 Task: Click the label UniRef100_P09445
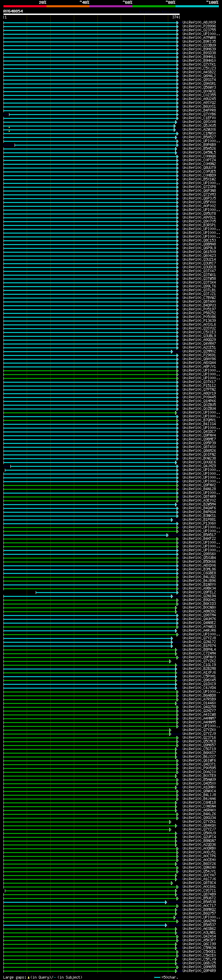pos(199,397)
